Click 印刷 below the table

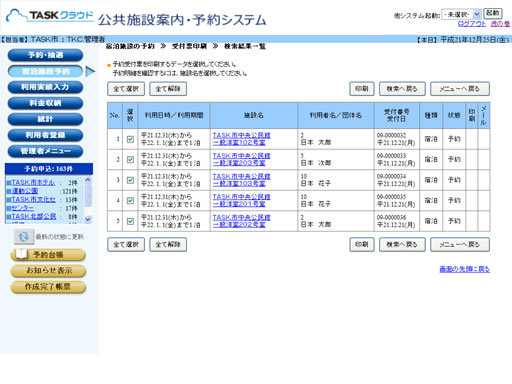[x=362, y=245]
